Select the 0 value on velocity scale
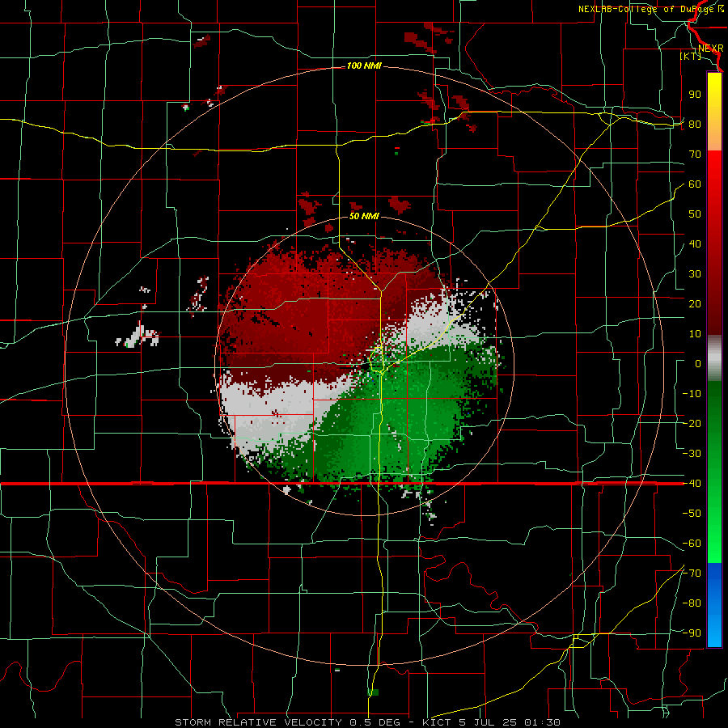728x728 pixels. pyautogui.click(x=698, y=364)
